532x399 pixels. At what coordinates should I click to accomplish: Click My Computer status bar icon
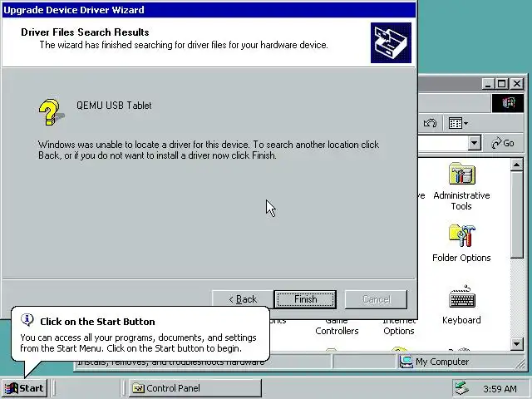[406, 362]
